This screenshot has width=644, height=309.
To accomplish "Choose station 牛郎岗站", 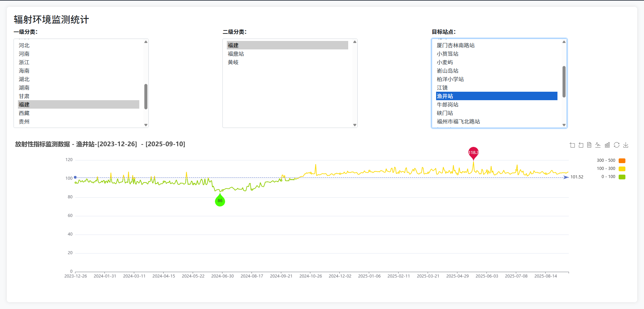I will coord(497,105).
